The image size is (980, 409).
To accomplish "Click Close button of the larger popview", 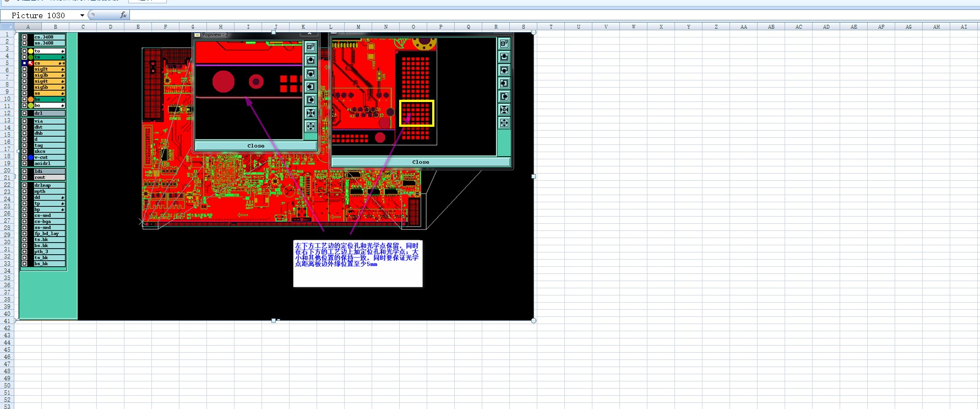I will click(421, 162).
